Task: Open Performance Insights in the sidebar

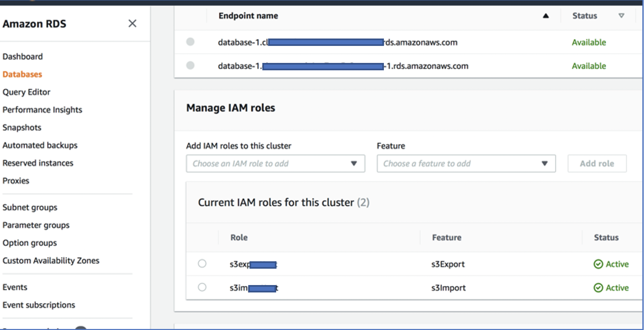Action: (x=42, y=110)
